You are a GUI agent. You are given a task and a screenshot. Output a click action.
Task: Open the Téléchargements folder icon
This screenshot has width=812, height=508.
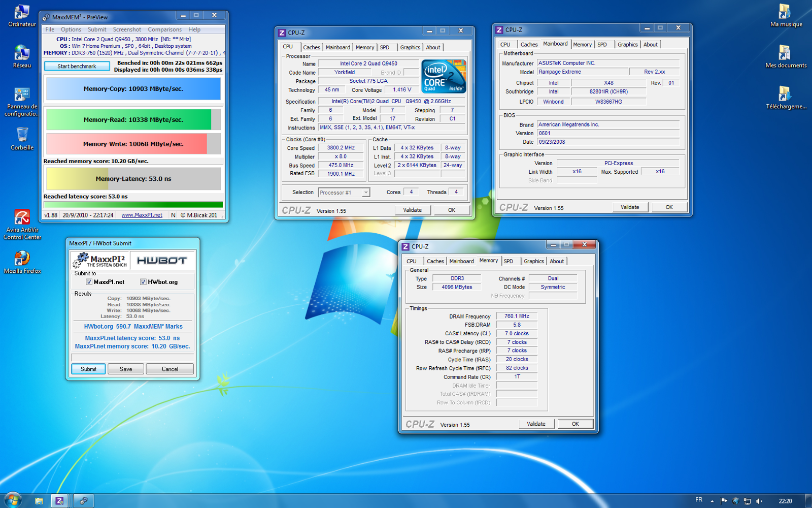(x=786, y=98)
